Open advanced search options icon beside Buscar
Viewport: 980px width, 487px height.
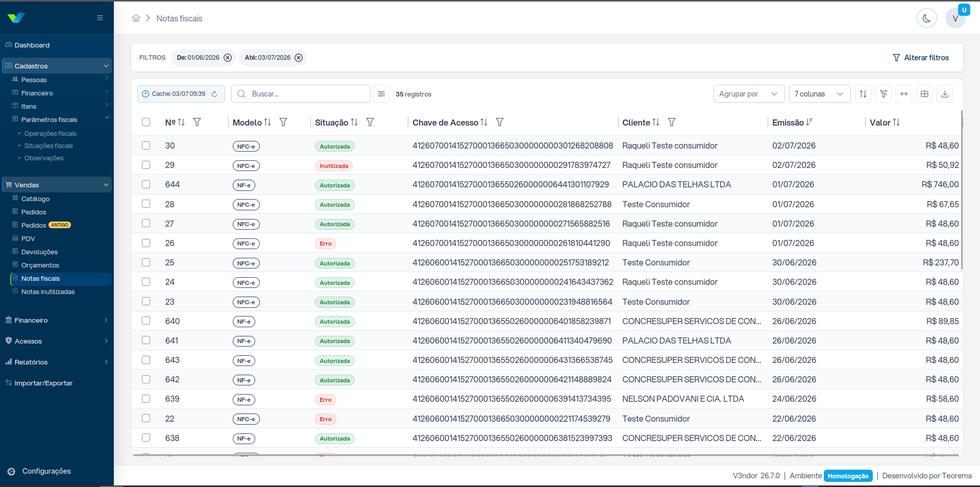pyautogui.click(x=381, y=94)
